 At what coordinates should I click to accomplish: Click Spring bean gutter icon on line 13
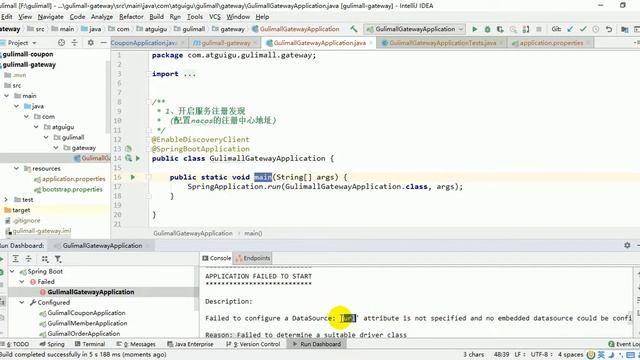click(x=128, y=149)
